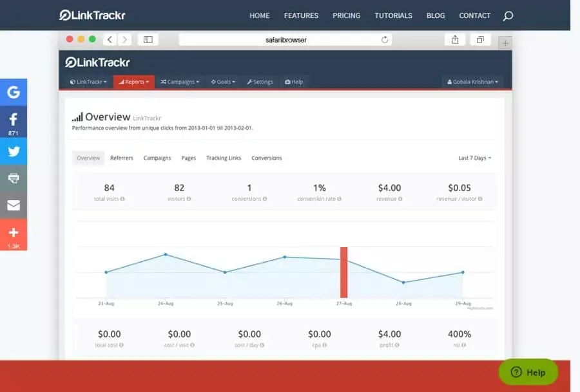The image size is (580, 392).
Task: Go to the PRICING page link
Action: (346, 15)
